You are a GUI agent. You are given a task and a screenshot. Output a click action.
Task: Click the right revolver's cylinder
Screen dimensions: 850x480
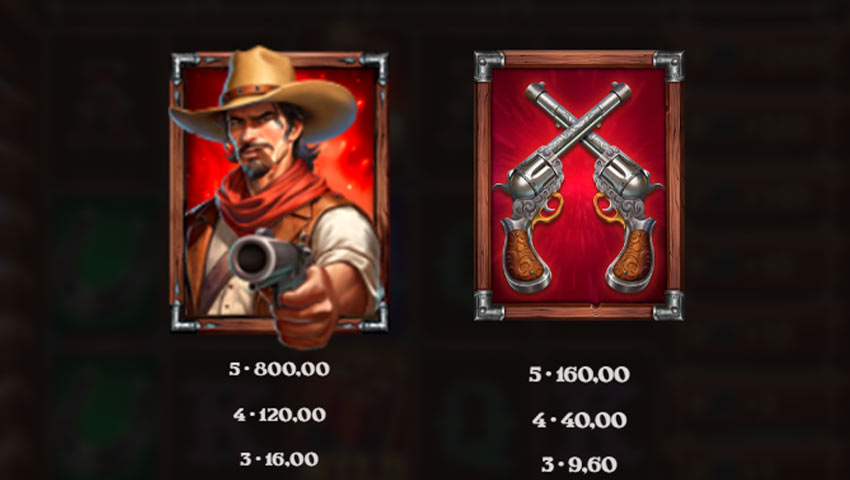(x=629, y=182)
